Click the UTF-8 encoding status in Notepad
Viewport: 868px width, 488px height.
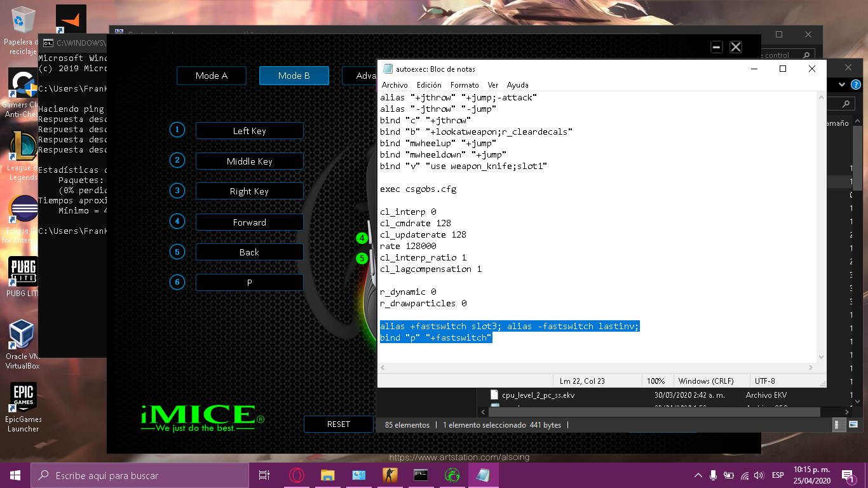coord(764,381)
